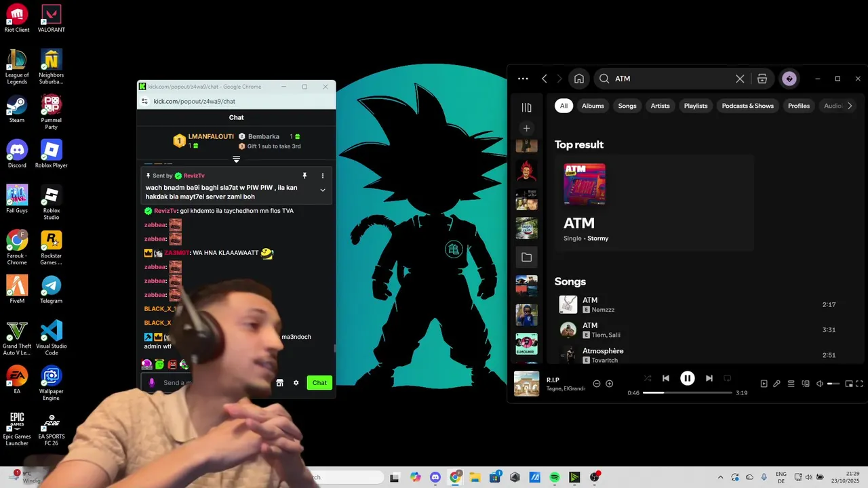Launch VALORANT desktop shortcut
This screenshot has height=488, width=868.
(x=52, y=18)
